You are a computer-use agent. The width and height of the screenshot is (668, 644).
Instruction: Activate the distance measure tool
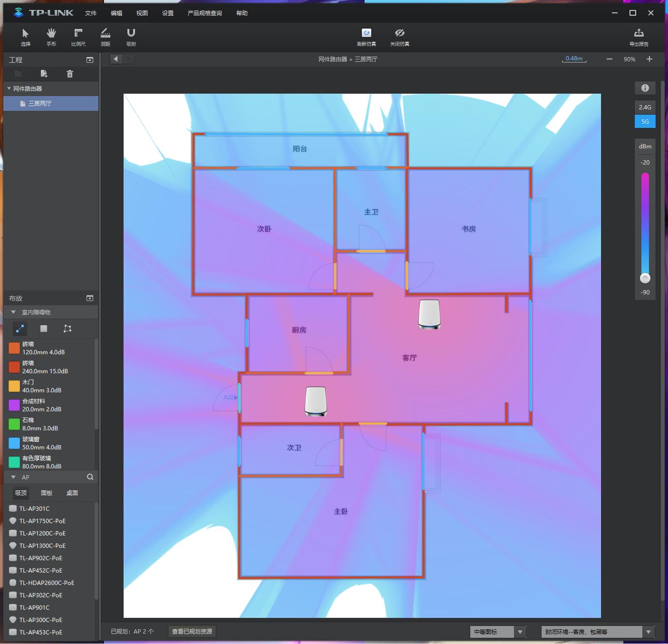coord(105,37)
